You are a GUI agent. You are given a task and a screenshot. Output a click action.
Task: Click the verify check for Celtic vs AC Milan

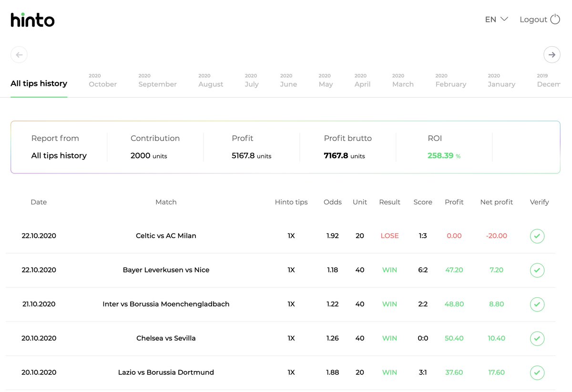point(537,236)
